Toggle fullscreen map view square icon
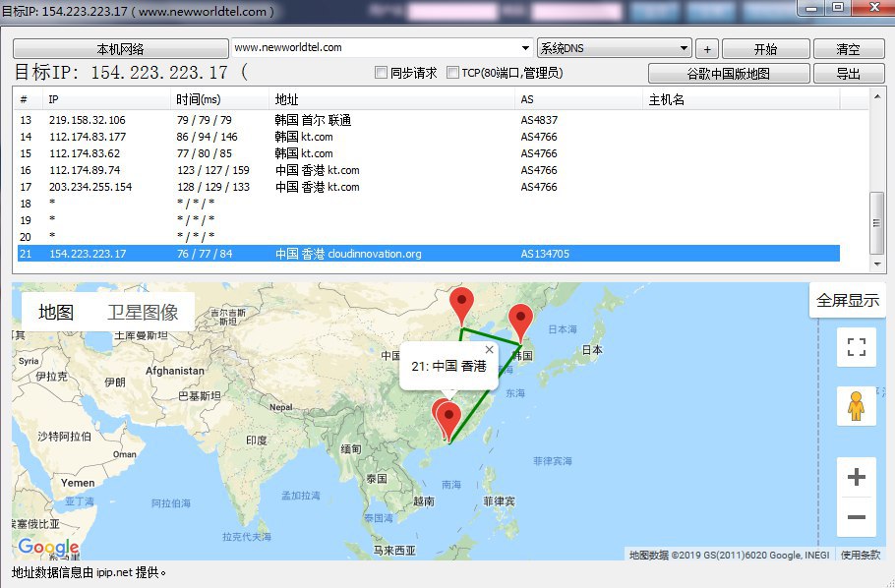 [x=856, y=347]
